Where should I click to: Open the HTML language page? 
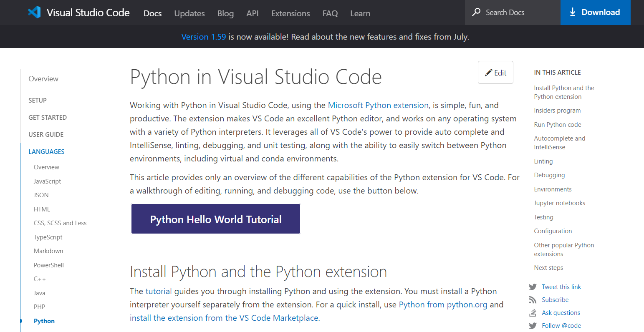point(42,209)
